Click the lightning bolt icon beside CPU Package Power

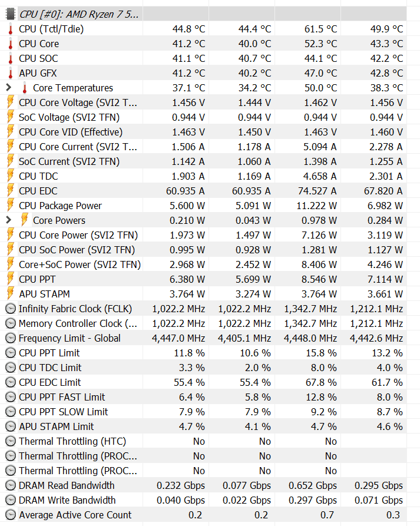coord(10,206)
